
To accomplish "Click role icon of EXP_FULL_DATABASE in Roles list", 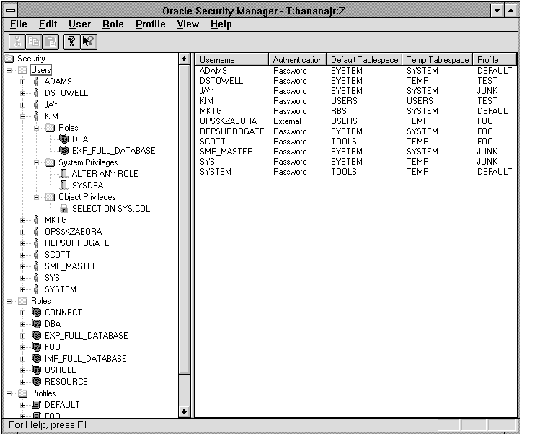I will click(36, 335).
